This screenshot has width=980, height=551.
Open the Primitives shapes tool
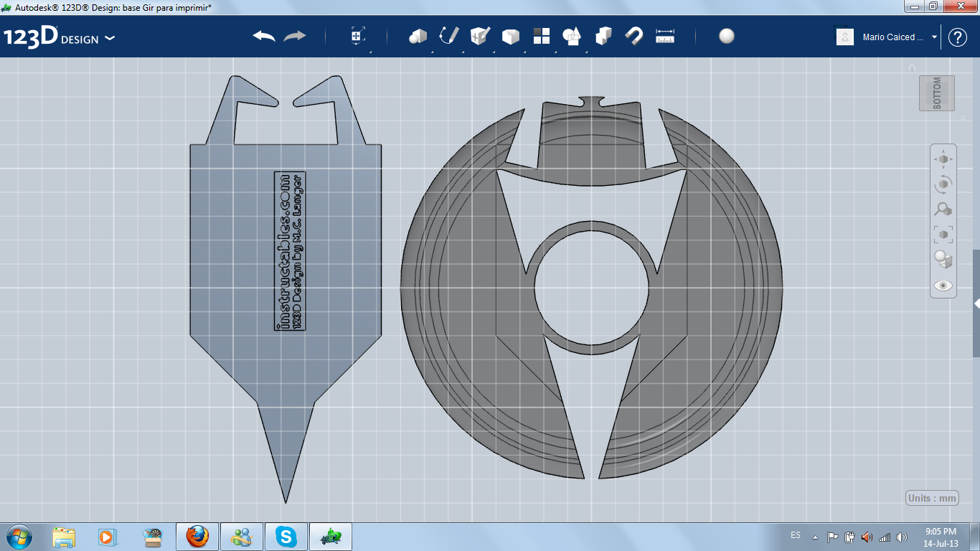(x=418, y=36)
